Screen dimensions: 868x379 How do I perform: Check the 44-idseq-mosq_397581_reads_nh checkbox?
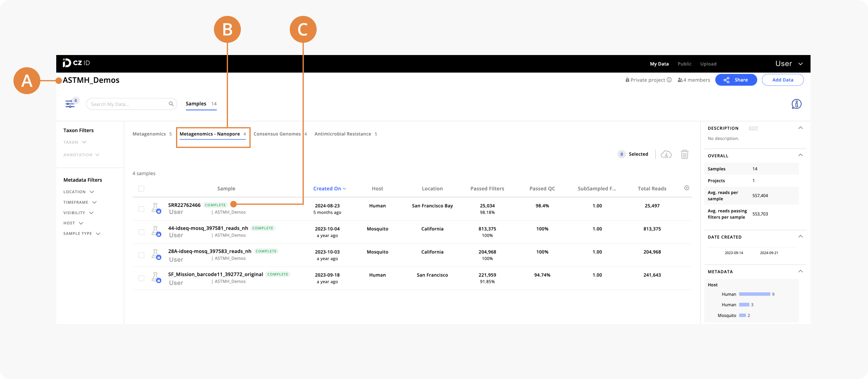coord(141,232)
